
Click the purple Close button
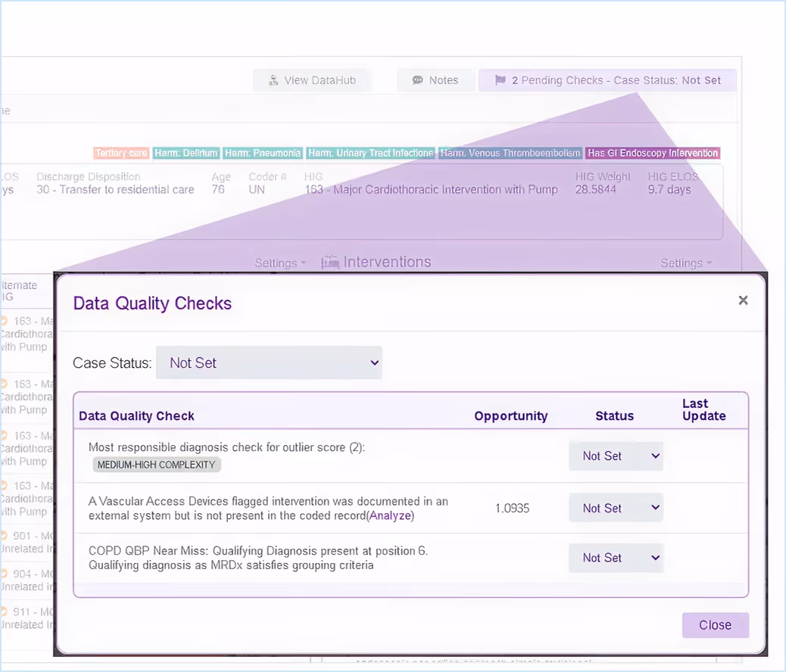(716, 625)
